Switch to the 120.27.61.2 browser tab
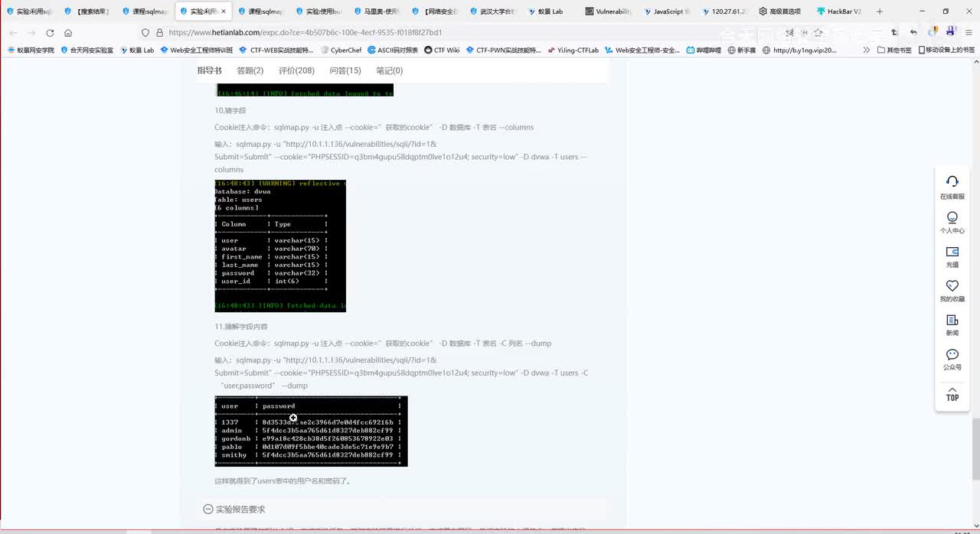Screen dimensions: 980x534 pos(725,11)
